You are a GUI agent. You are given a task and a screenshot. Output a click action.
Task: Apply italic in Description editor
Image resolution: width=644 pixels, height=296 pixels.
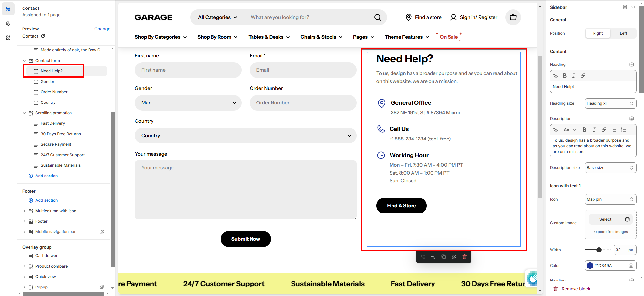point(594,130)
